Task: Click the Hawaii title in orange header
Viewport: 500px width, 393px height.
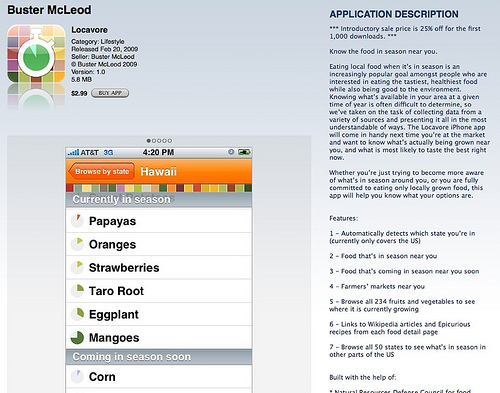Action: click(x=158, y=171)
